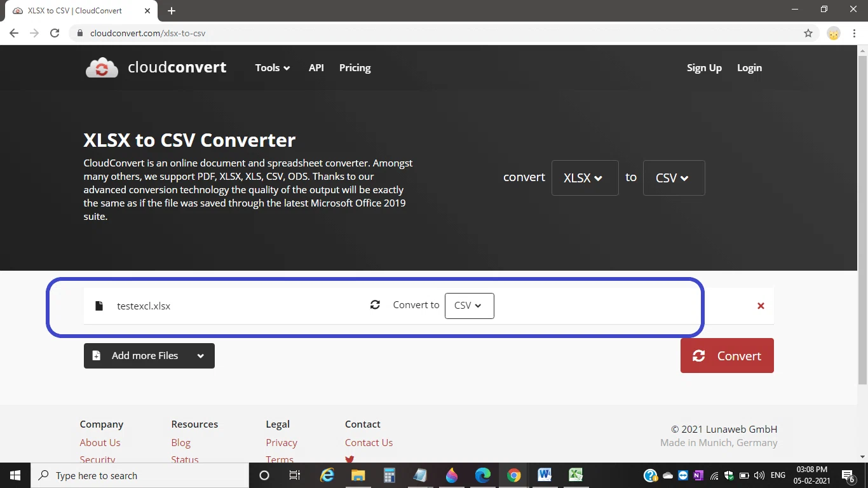This screenshot has width=868, height=488.
Task: Open Microsoft Excel from the taskbar
Action: point(576,475)
